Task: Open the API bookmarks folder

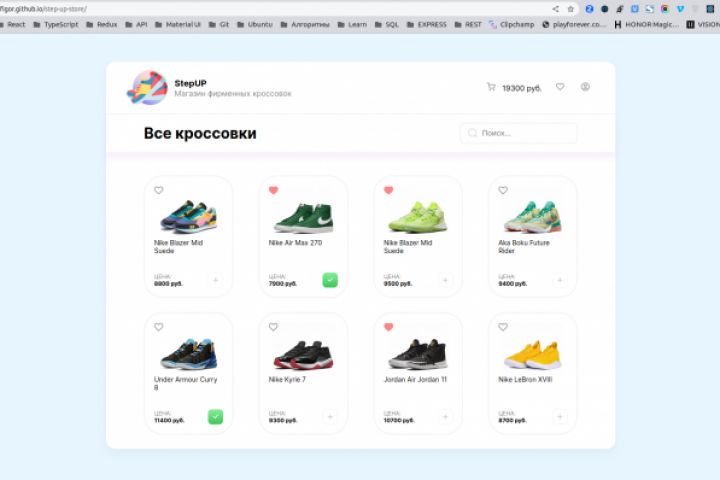Action: [136, 24]
